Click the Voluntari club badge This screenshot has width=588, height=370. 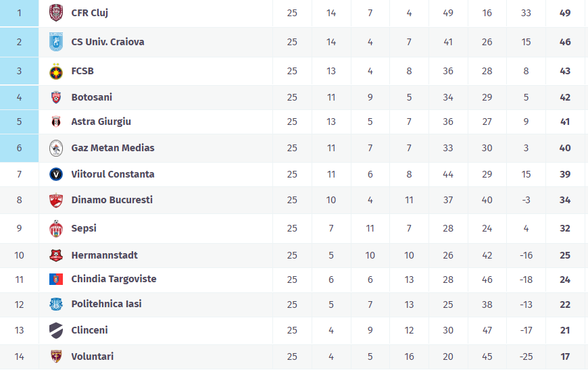(56, 356)
